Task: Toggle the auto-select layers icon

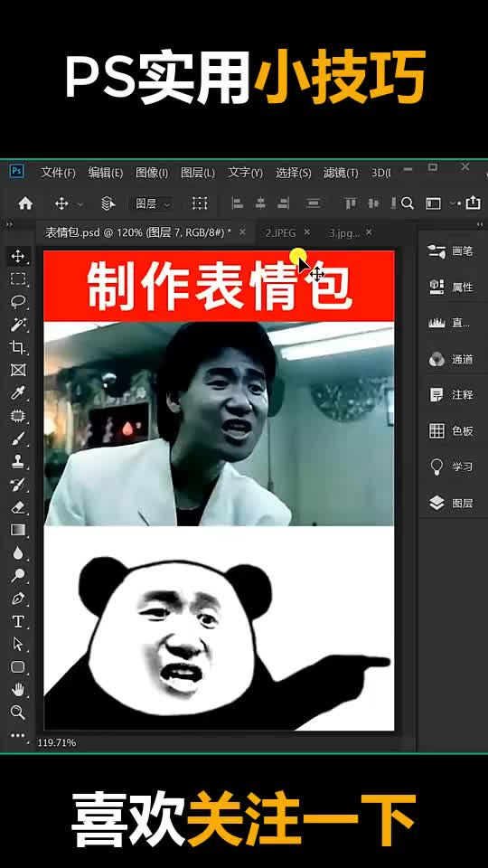Action: click(108, 203)
